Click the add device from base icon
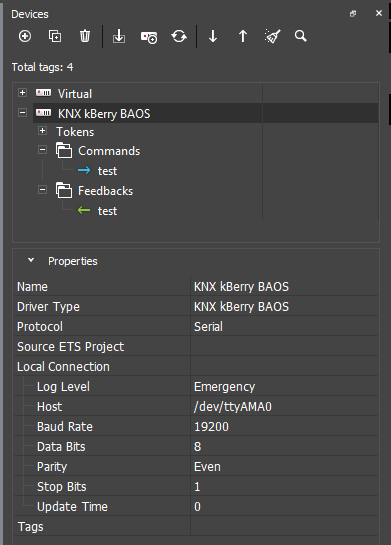 click(149, 37)
